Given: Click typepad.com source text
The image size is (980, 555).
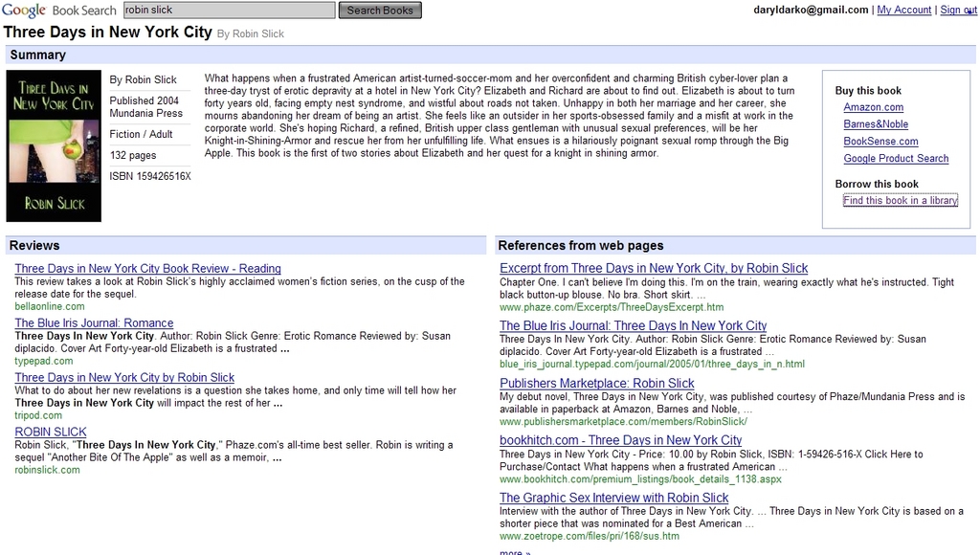Looking at the screenshot, I should tap(44, 361).
